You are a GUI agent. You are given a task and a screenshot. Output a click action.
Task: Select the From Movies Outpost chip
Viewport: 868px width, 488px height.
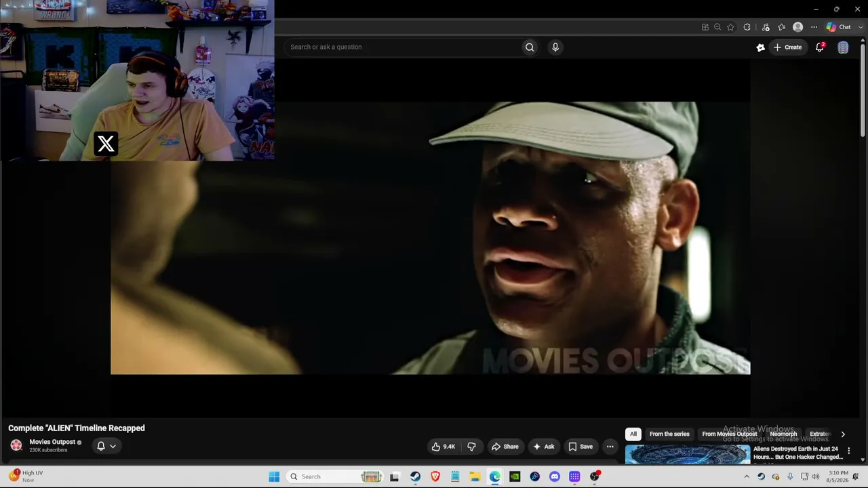pyautogui.click(x=730, y=434)
